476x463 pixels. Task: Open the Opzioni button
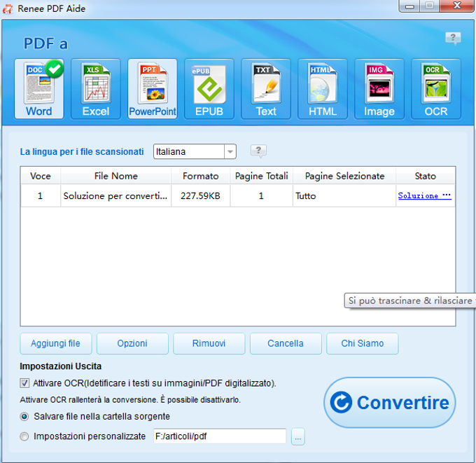pyautogui.click(x=132, y=344)
